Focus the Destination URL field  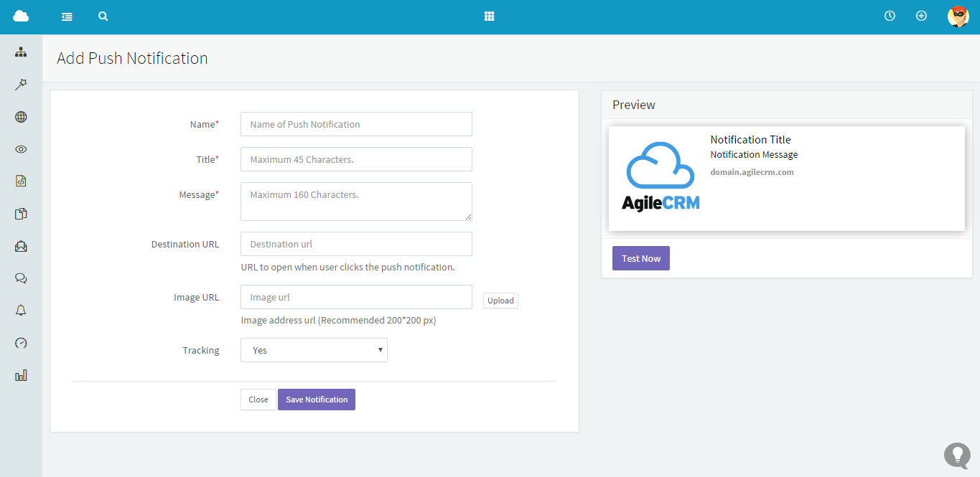pos(356,244)
